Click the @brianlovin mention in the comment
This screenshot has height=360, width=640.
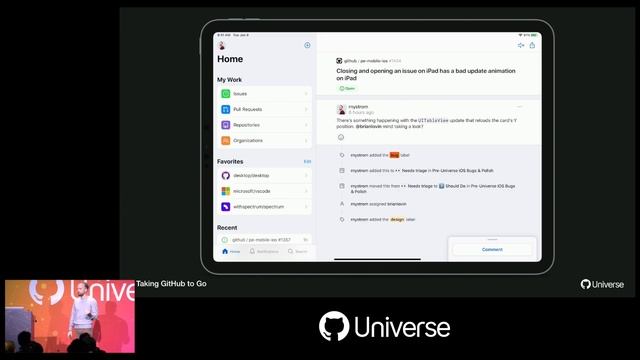369,127
